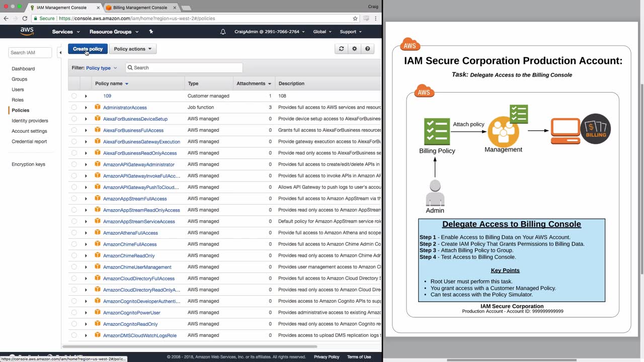
Task: Click the AmazonCognitoPowerUser policy cube icon
Action: (98, 312)
